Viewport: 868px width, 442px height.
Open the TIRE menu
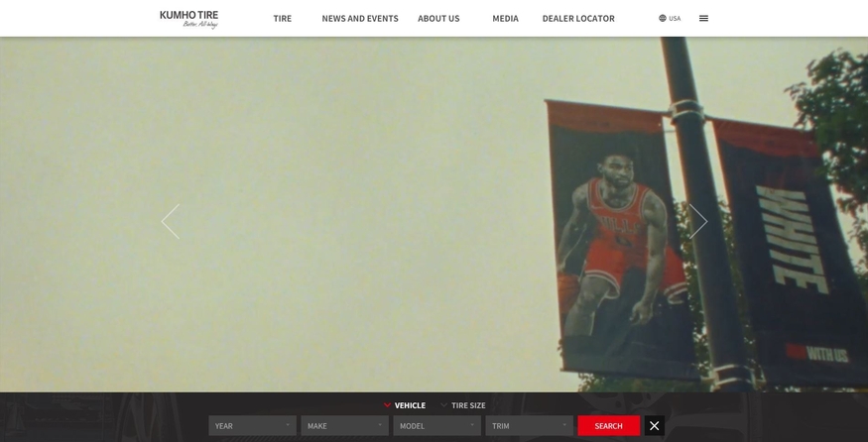pos(283,18)
